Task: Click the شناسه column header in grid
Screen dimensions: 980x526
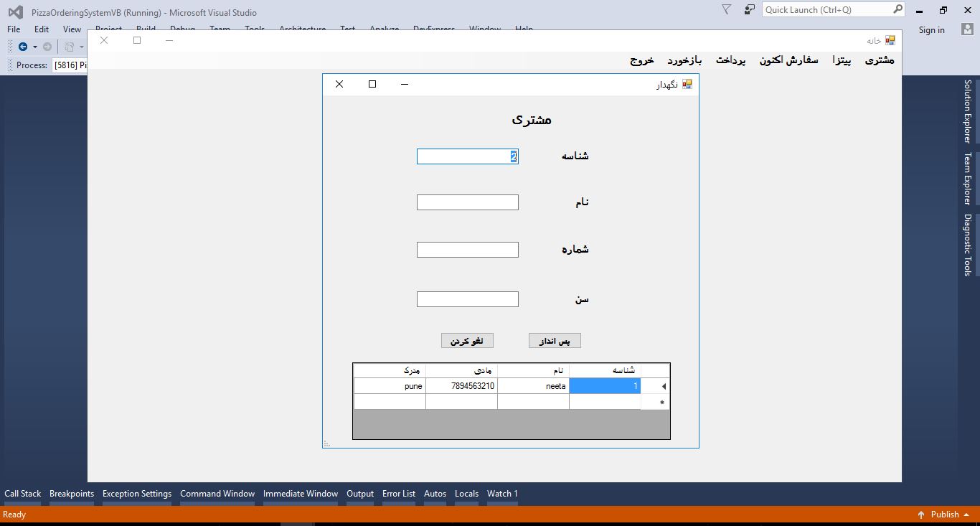Action: (605, 371)
